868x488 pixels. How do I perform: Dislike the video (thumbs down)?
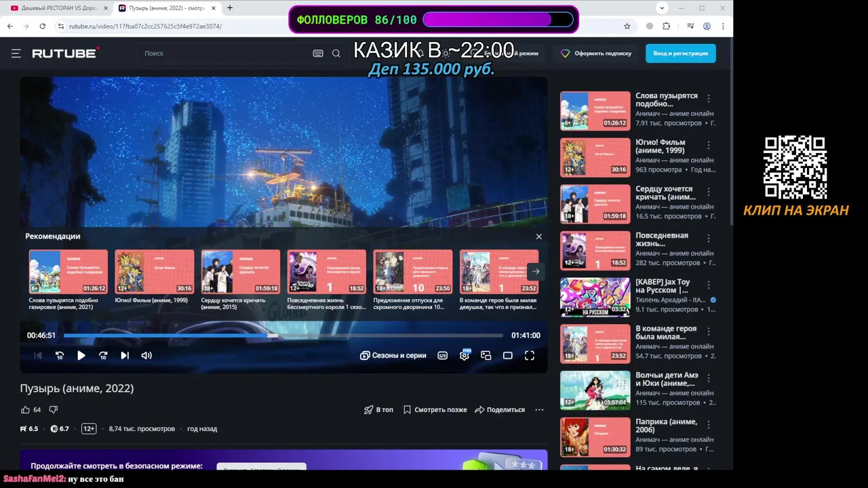click(x=54, y=409)
